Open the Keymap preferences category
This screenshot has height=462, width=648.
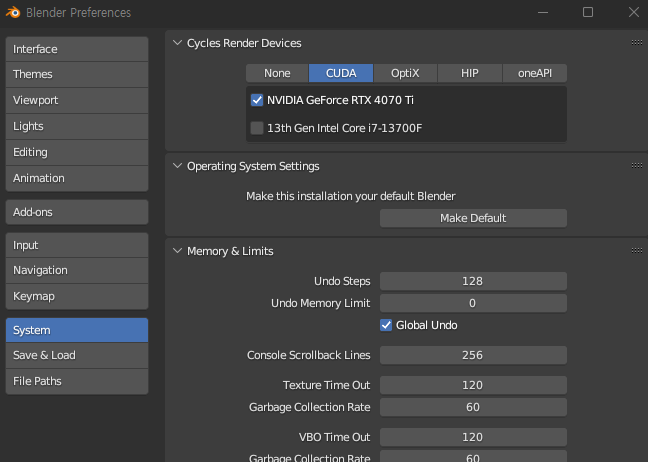[x=77, y=296]
